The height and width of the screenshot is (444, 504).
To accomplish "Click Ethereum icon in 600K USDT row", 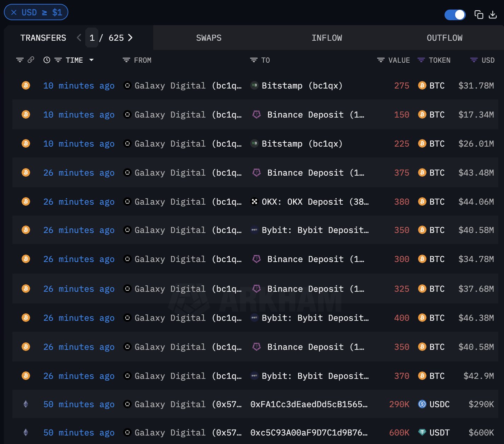I will 26,432.
